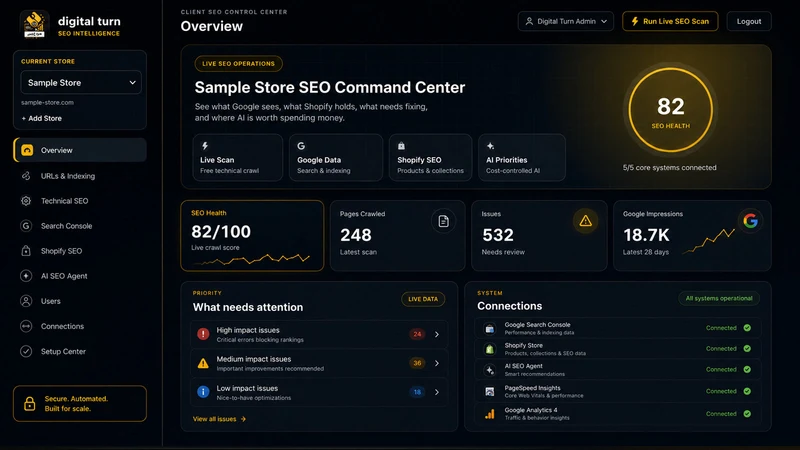Click the Search Console G icon

26,226
